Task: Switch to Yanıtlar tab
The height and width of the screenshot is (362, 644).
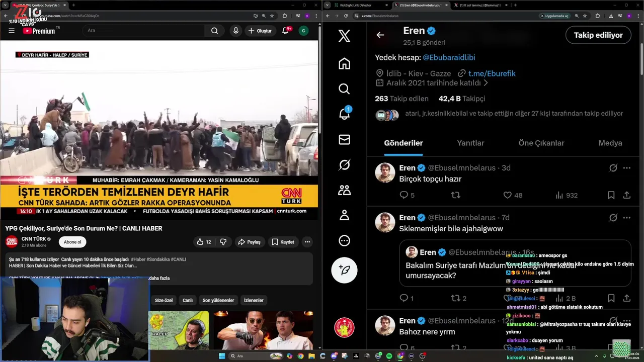Action: [470, 143]
